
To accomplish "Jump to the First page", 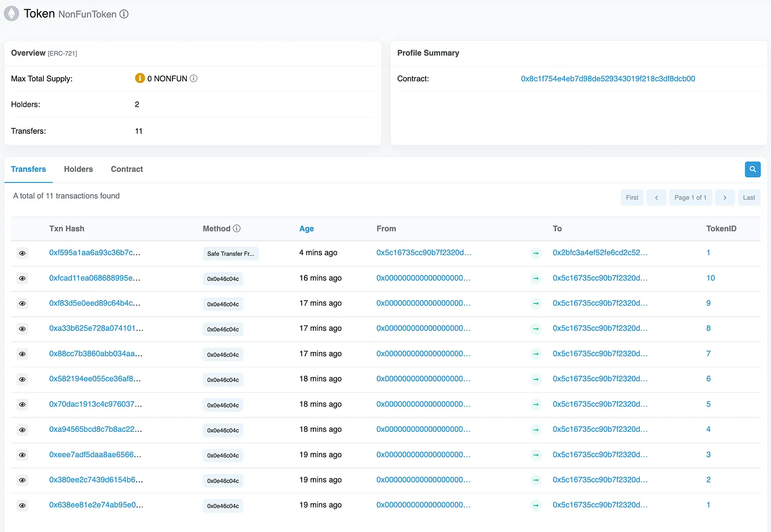I will (x=632, y=198).
